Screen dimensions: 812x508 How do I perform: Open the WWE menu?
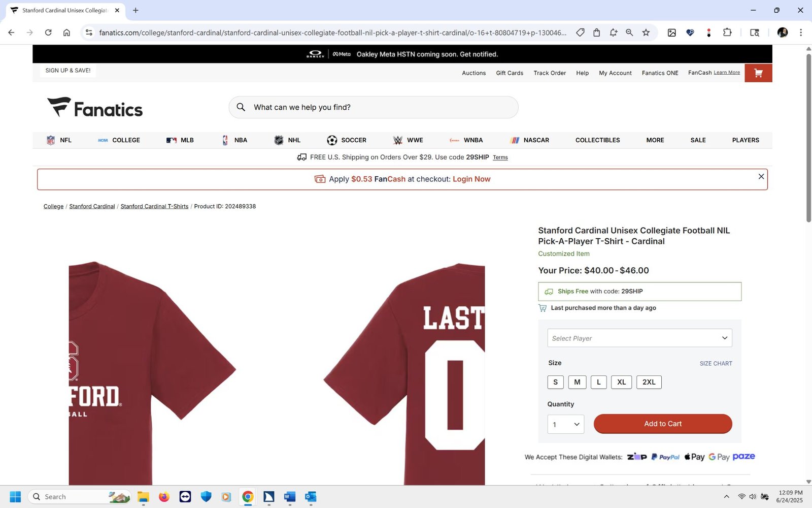pos(408,140)
